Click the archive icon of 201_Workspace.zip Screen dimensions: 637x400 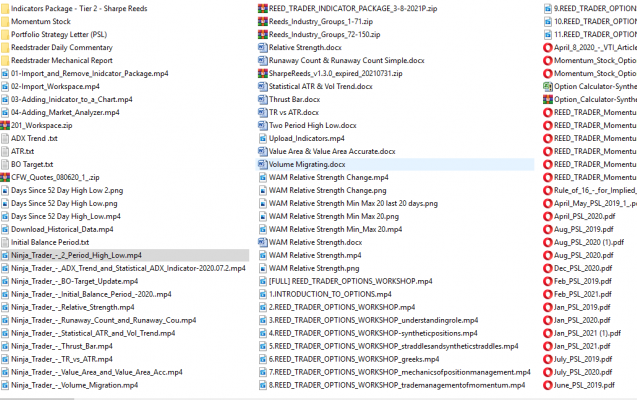(x=5, y=125)
